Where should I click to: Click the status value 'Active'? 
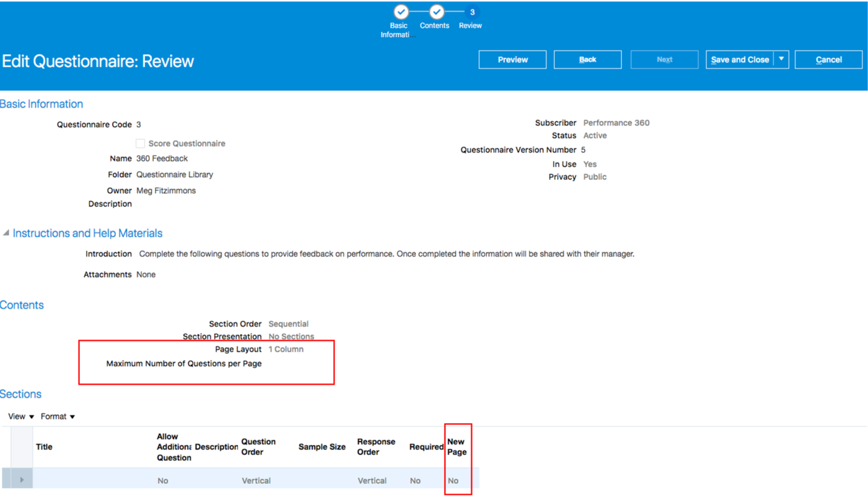coord(594,136)
